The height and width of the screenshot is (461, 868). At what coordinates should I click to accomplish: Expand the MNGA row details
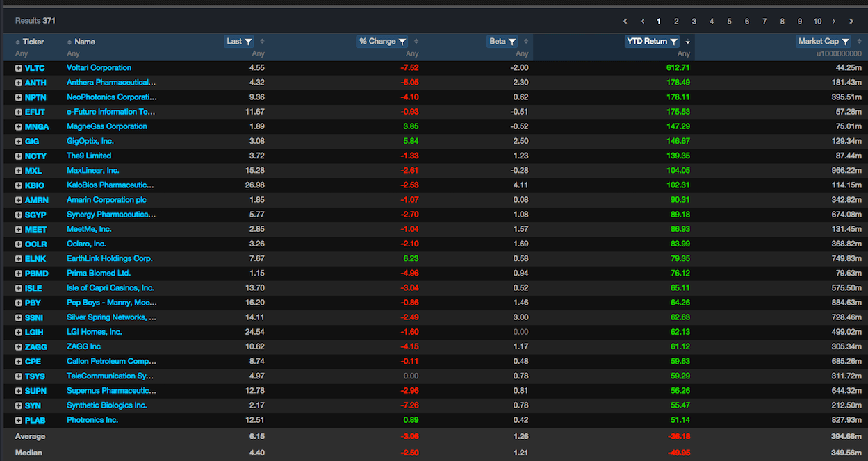[19, 127]
